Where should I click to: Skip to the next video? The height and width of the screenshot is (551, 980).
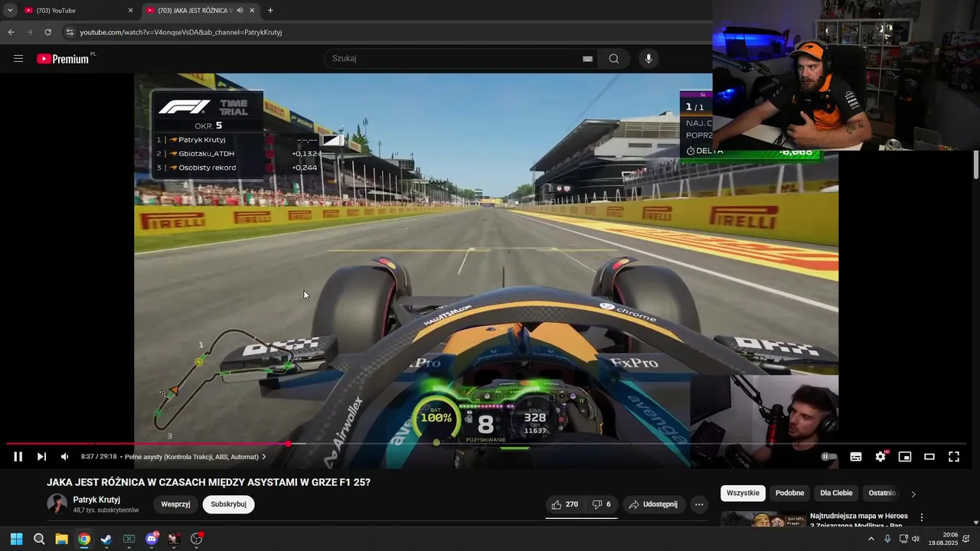coord(41,457)
